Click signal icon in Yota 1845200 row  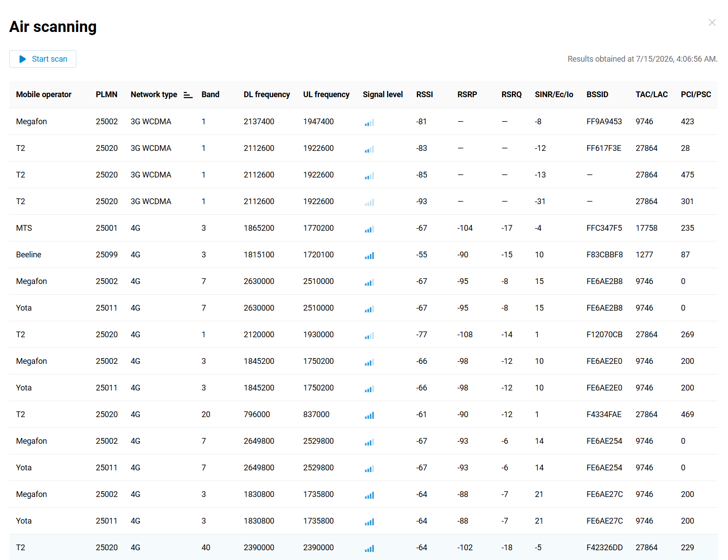369,388
